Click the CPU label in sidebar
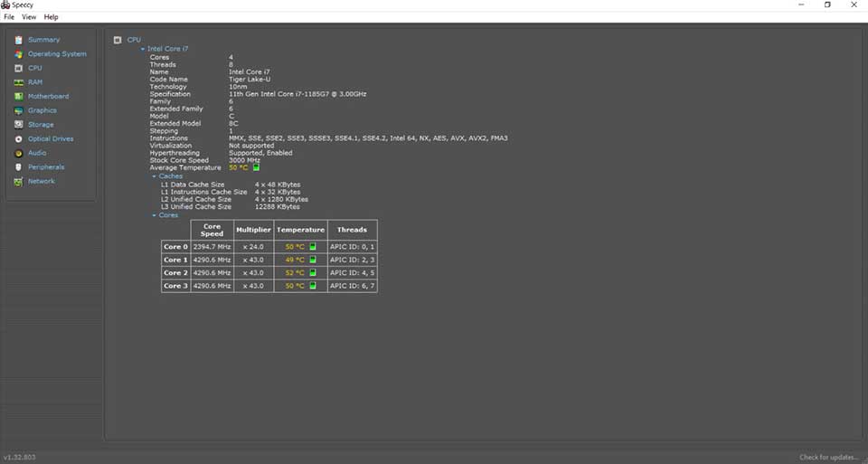868x464 pixels. (x=35, y=68)
